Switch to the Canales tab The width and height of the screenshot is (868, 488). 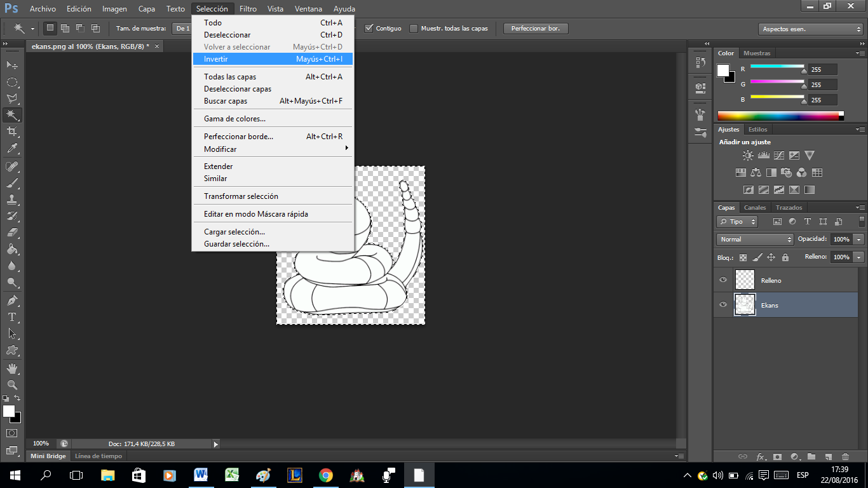(755, 208)
